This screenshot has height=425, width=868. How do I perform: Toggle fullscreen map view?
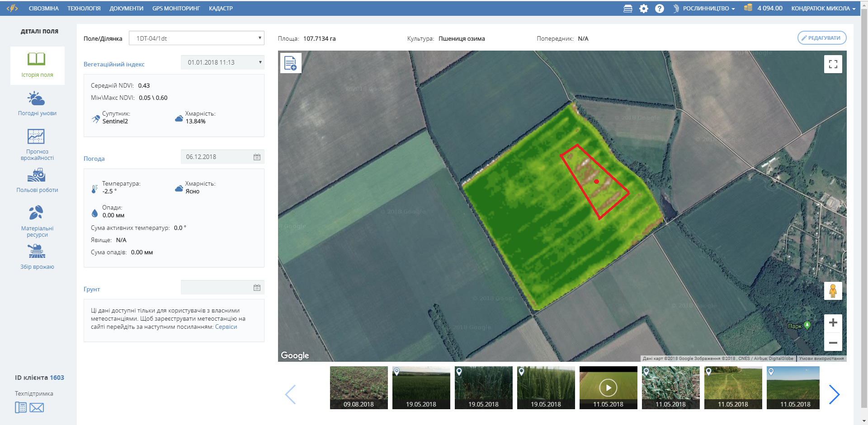(833, 64)
